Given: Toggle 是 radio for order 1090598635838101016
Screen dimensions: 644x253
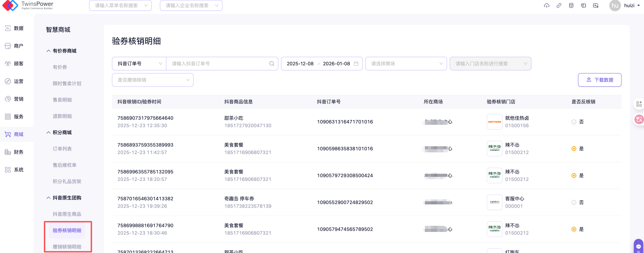Looking at the screenshot, I should [x=574, y=149].
